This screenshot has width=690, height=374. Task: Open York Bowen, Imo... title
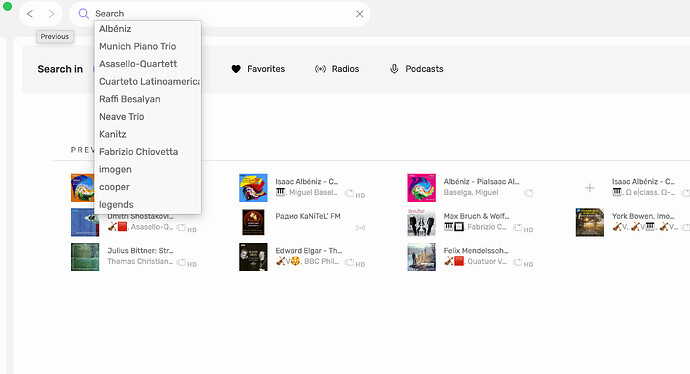pyautogui.click(x=643, y=216)
